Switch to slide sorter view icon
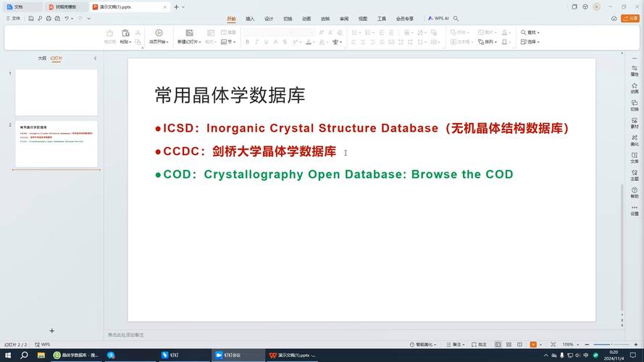 509,345
